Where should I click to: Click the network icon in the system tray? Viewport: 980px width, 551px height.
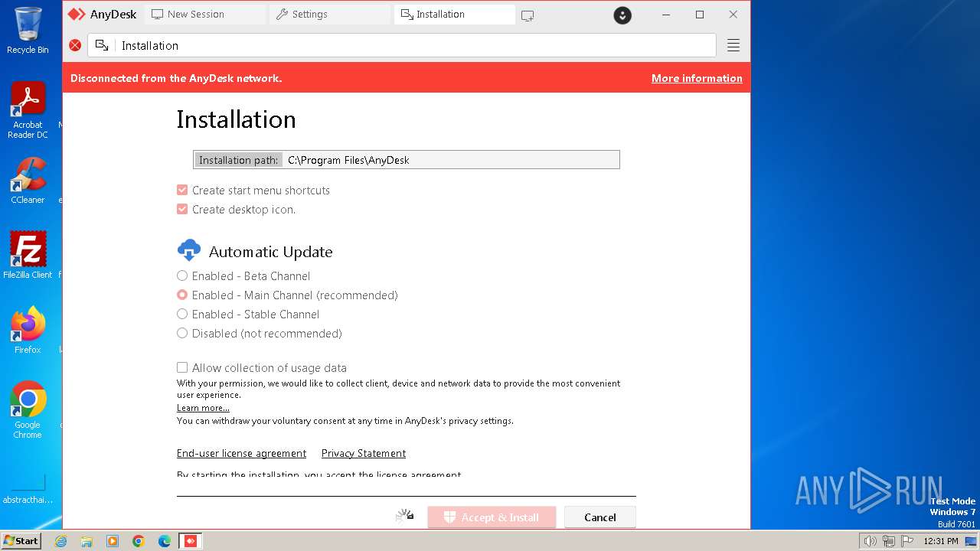point(888,541)
